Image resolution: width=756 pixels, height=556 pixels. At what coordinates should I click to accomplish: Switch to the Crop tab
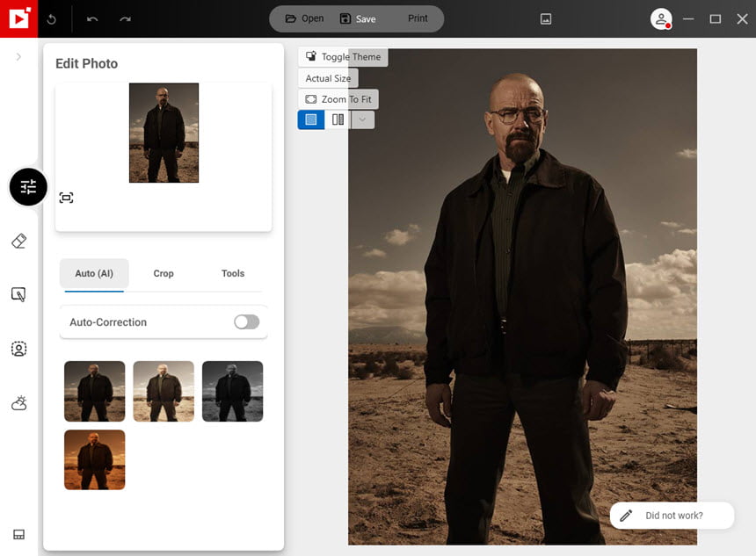pyautogui.click(x=164, y=273)
